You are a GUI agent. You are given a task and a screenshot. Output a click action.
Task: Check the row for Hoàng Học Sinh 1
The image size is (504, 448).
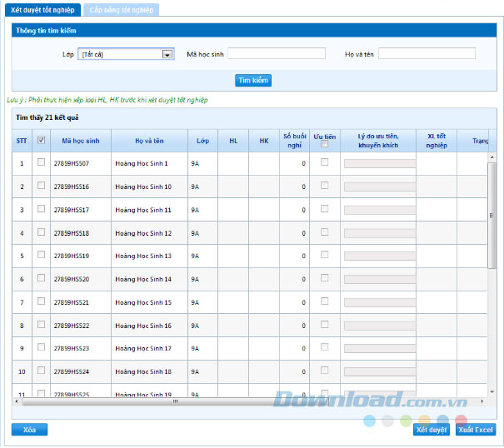click(41, 162)
